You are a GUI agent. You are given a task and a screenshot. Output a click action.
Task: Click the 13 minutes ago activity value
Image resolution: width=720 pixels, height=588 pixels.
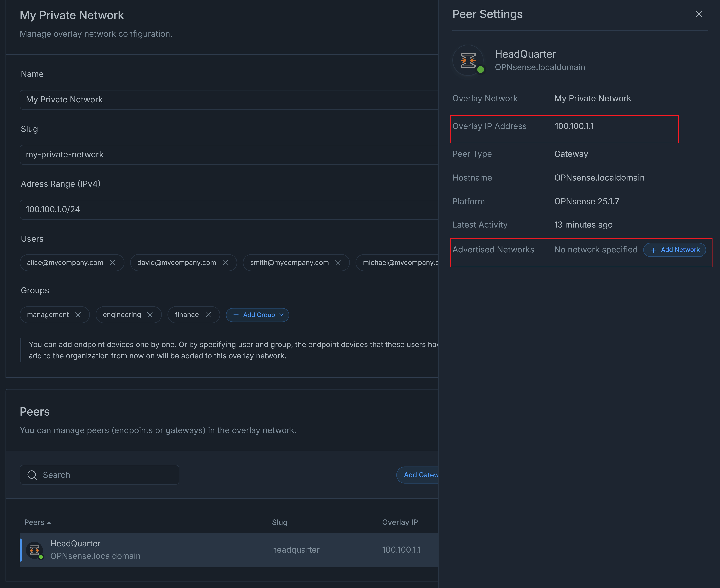pyautogui.click(x=583, y=225)
